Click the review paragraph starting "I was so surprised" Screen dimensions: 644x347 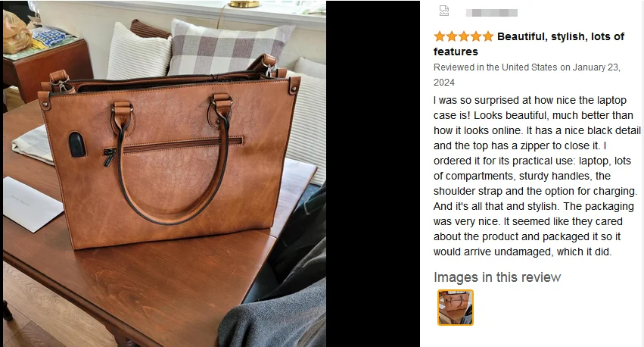click(x=537, y=176)
